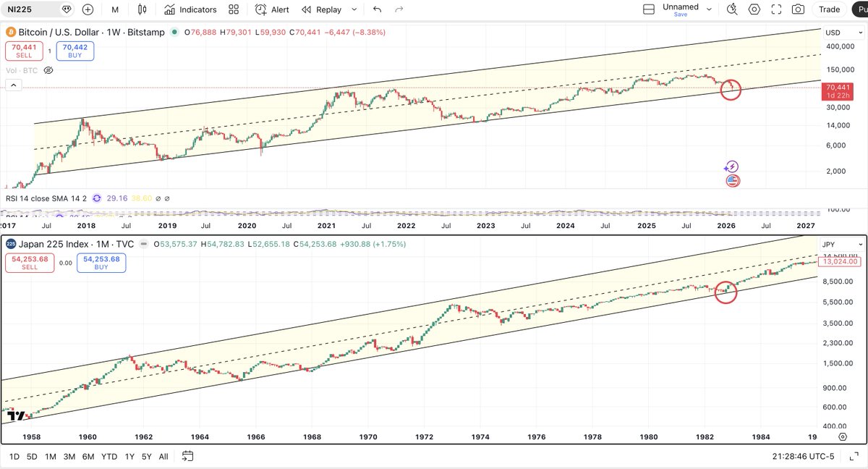Open chart settings hexagon icon
The width and height of the screenshot is (868, 469).
[754, 9]
